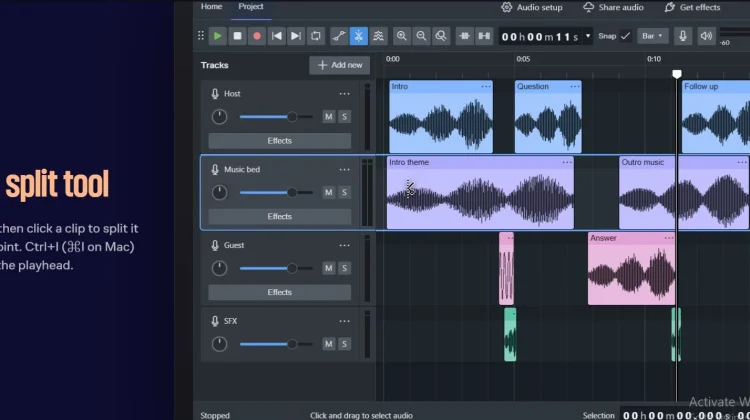Toggle the Snap checkbox
Viewport: 750px width, 420px height.
click(x=625, y=36)
